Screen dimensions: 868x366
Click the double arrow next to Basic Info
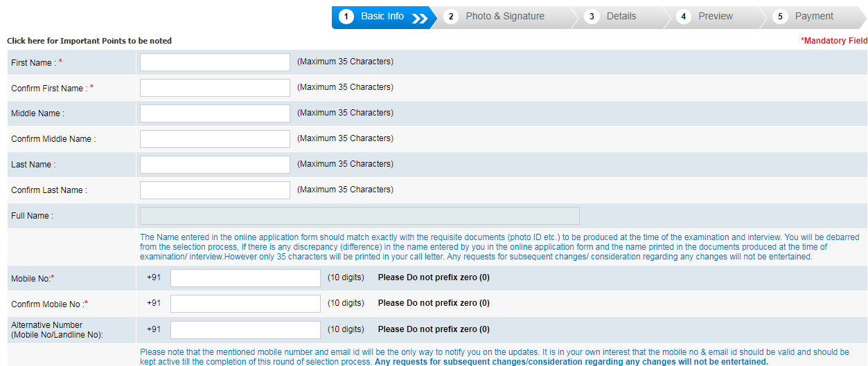coord(419,18)
